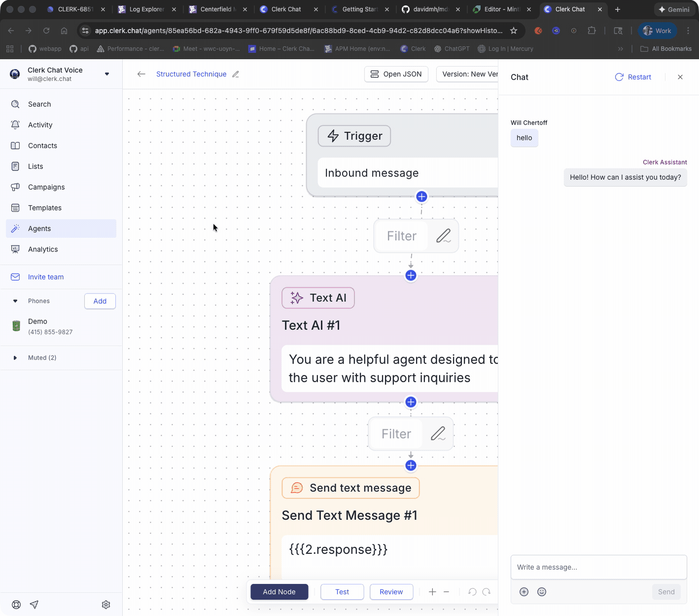The width and height of the screenshot is (699, 616).
Task: Add attachment in chat composer
Action: [524, 592]
